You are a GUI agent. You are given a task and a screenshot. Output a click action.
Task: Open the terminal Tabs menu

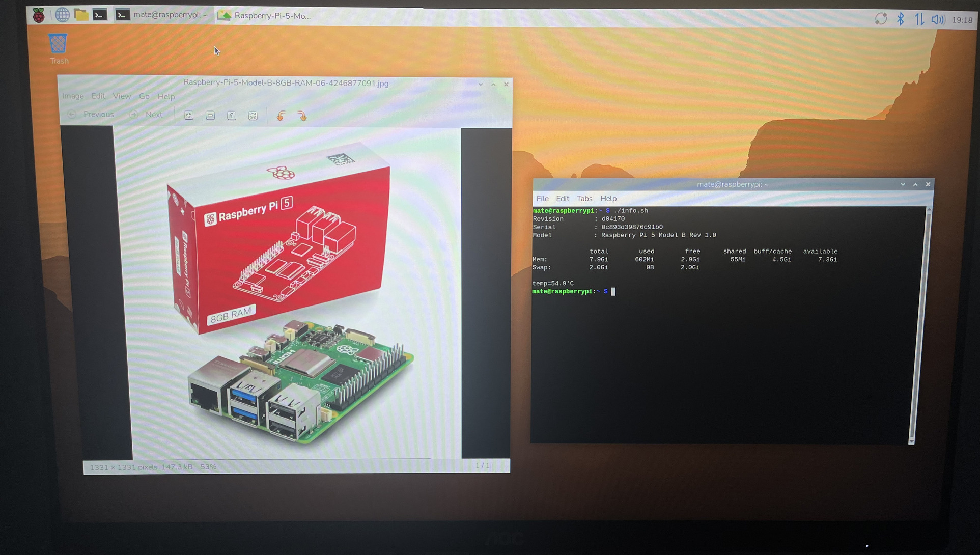(584, 199)
